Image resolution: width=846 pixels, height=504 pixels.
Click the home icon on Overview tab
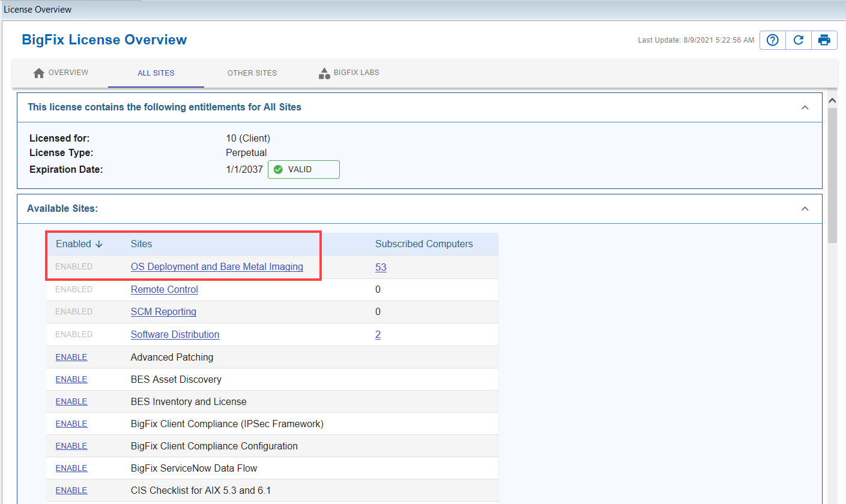[x=39, y=73]
